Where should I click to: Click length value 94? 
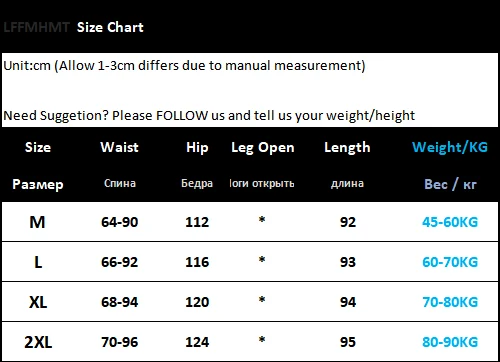348,302
